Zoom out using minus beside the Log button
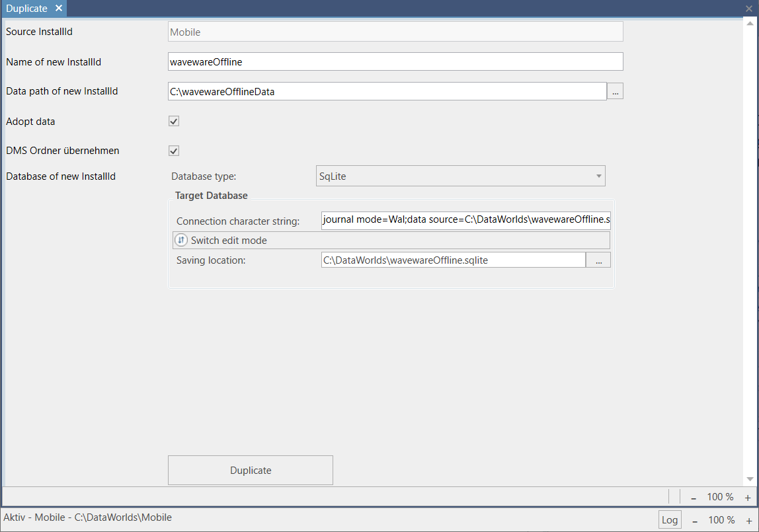759x532 pixels. (x=695, y=520)
